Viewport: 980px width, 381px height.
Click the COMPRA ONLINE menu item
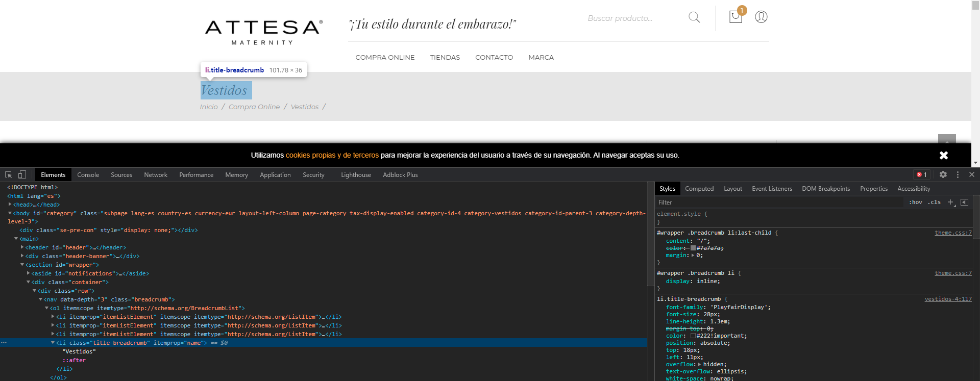(385, 57)
